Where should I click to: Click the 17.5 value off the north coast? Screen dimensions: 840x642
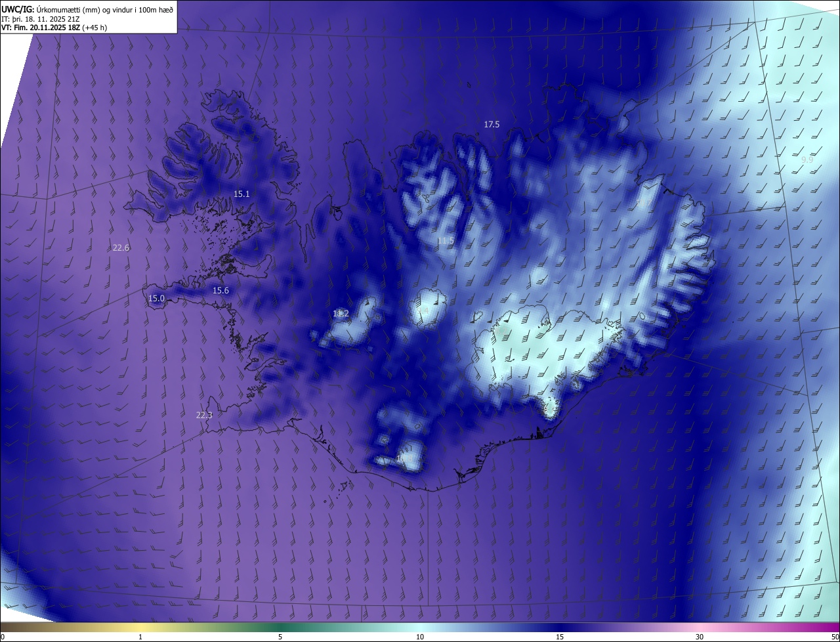(x=492, y=124)
